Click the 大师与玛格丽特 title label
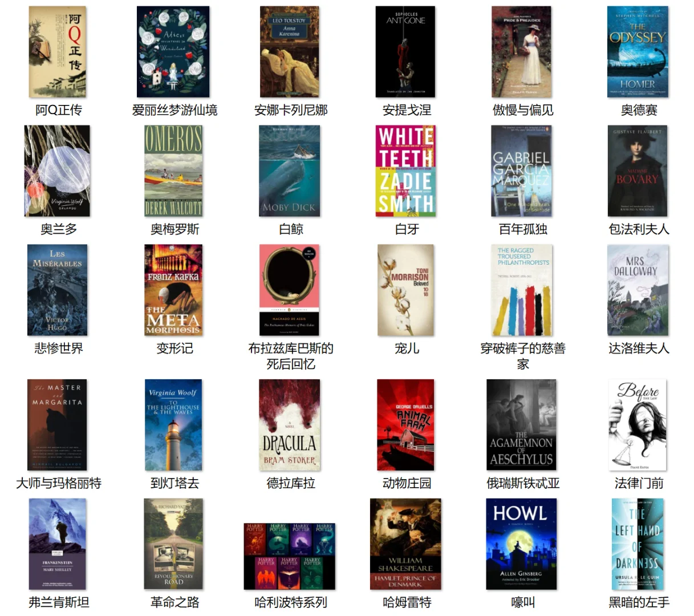Image resolution: width=694 pixels, height=616 pixels. pos(58,483)
